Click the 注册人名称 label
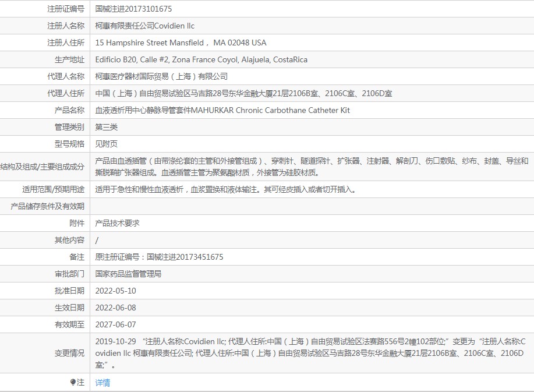This screenshot has width=534, height=392. click(66, 26)
